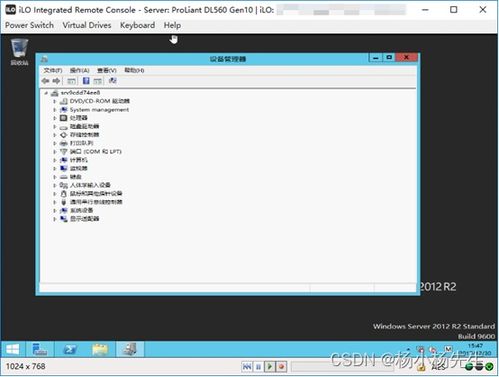Open the Windows Start button
This screenshot has width=499, height=377.
coord(13,349)
